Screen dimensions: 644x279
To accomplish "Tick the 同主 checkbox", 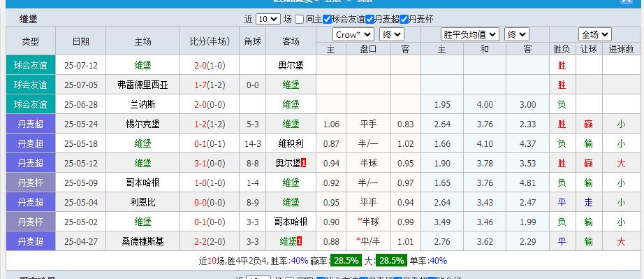I will [300, 20].
